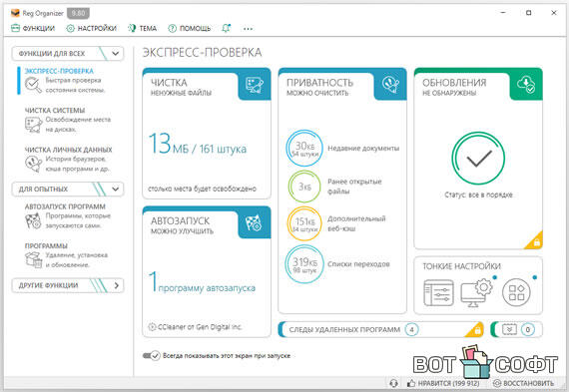Toggle 'Всегда показывать этот экран при запуске'

coord(151,356)
